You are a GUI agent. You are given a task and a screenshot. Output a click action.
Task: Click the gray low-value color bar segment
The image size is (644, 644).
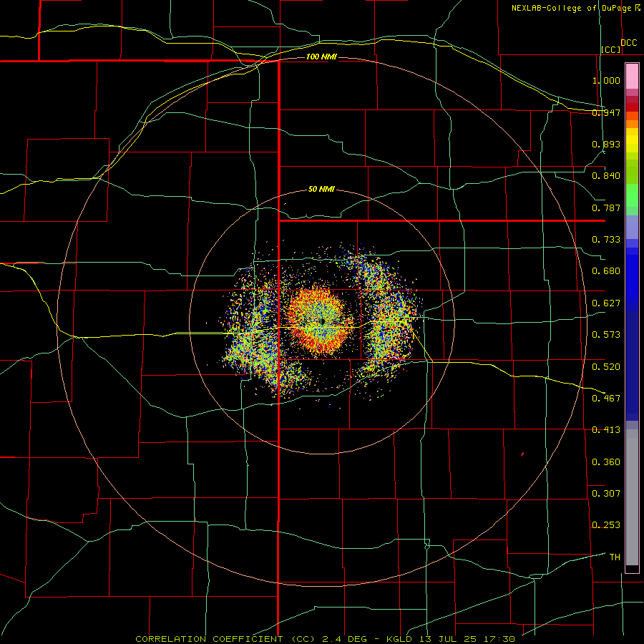[x=632, y=497]
